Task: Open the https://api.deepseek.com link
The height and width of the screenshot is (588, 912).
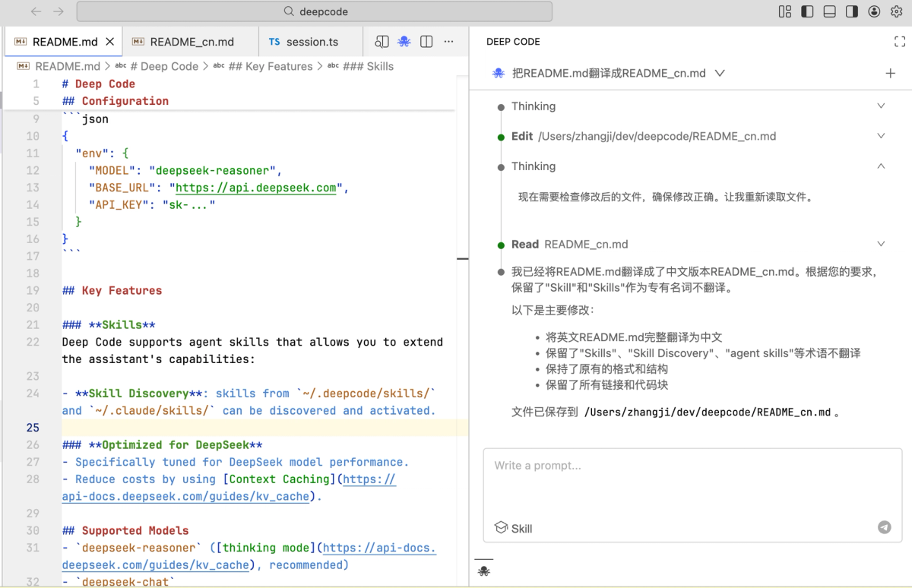Action: coord(256,188)
